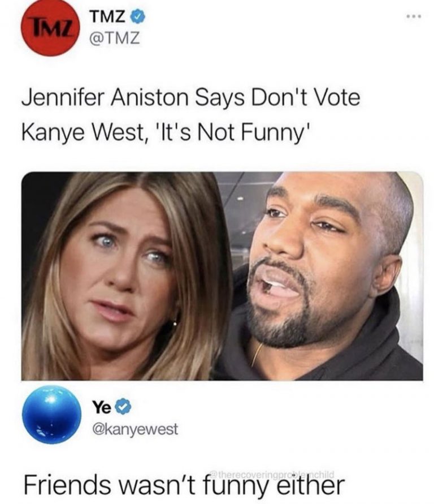The width and height of the screenshot is (434, 504).
Task: Click the word 'either' in the reply
Action: coord(310,484)
